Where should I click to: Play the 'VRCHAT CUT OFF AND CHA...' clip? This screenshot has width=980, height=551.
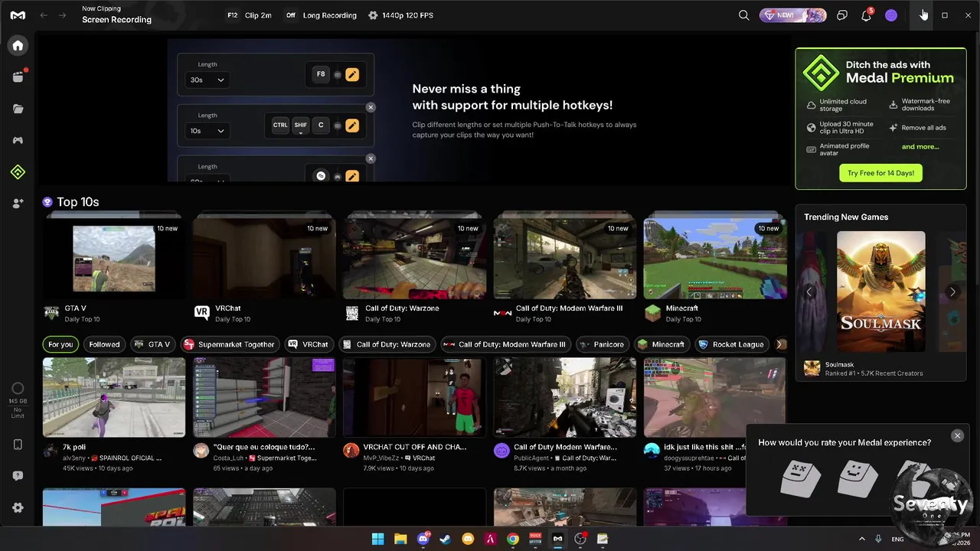click(414, 397)
